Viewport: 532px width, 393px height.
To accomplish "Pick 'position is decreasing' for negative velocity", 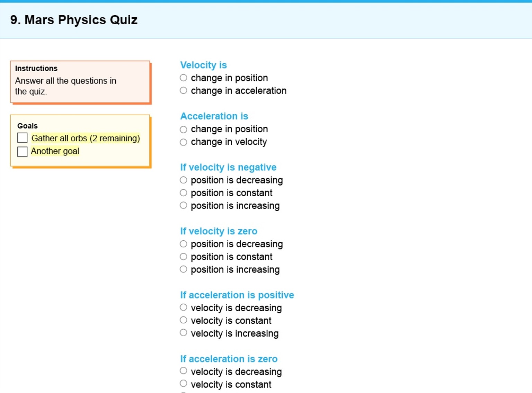I will (x=184, y=180).
